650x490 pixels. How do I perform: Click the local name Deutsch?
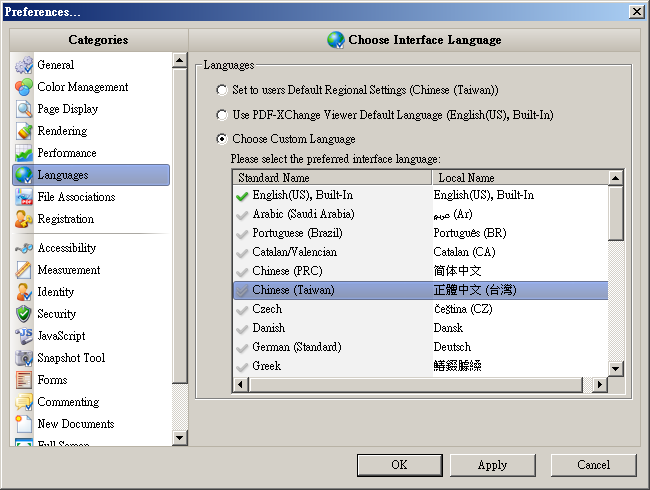point(452,347)
